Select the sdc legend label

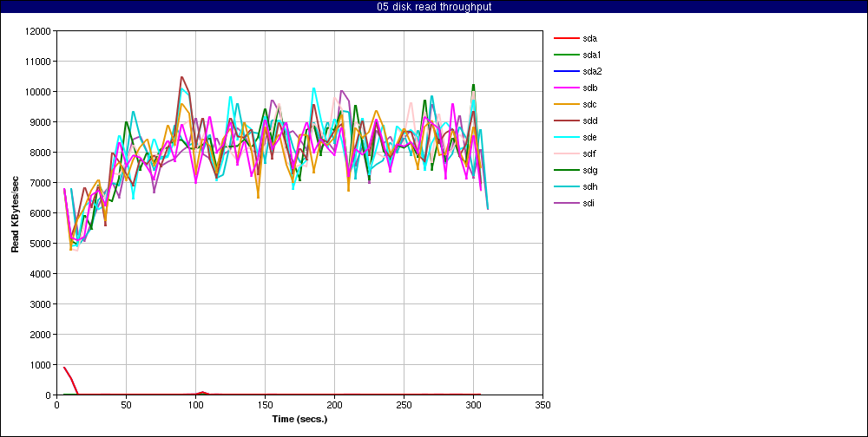tap(590, 105)
